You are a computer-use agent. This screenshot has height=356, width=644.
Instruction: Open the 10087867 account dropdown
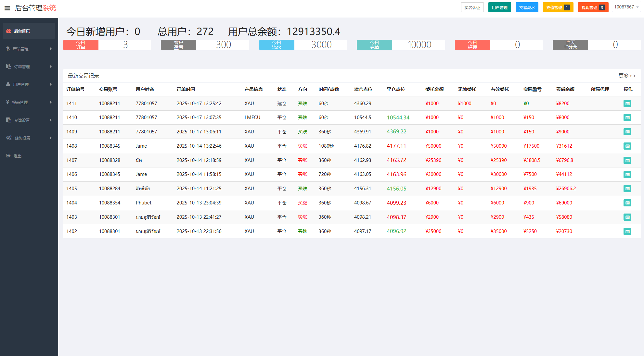626,6
